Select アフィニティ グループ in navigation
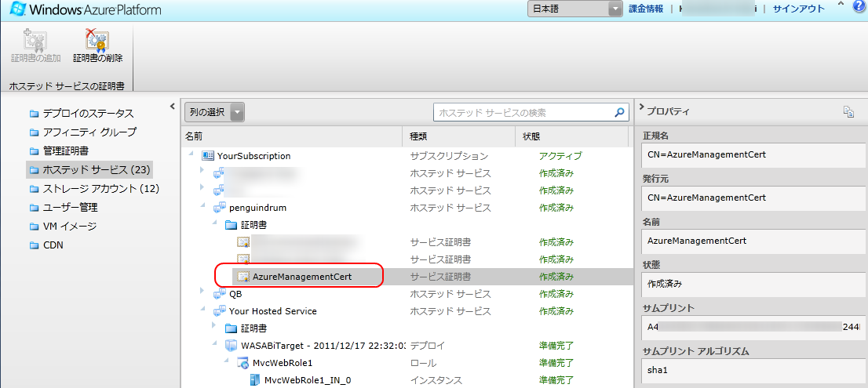Screen dimensions: 868x388 point(89,132)
